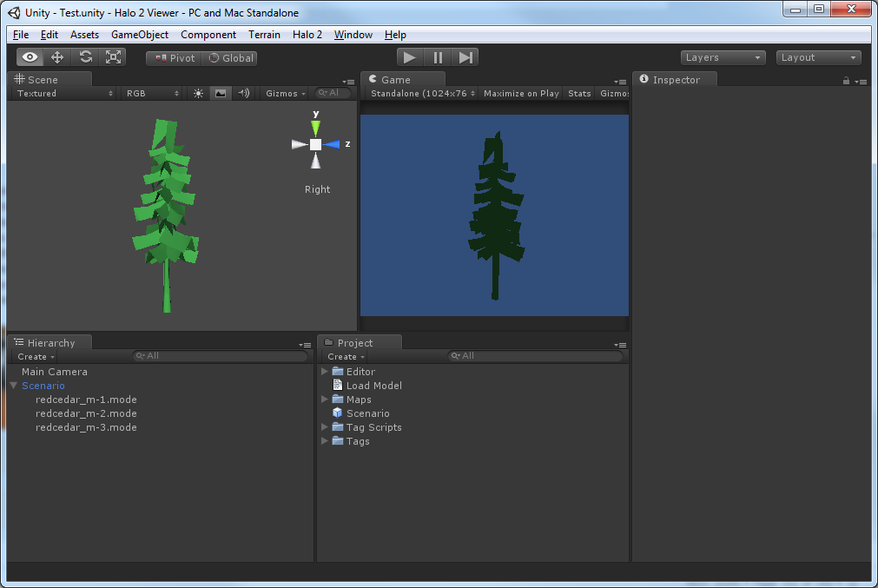Expand the Tag Scripts folder
This screenshot has height=588, width=878.
325,427
